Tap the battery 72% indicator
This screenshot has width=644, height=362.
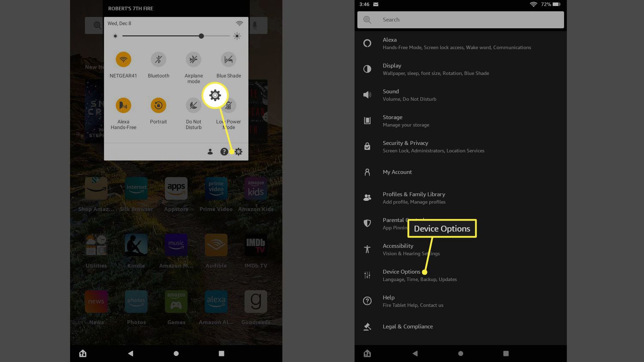tap(551, 4)
